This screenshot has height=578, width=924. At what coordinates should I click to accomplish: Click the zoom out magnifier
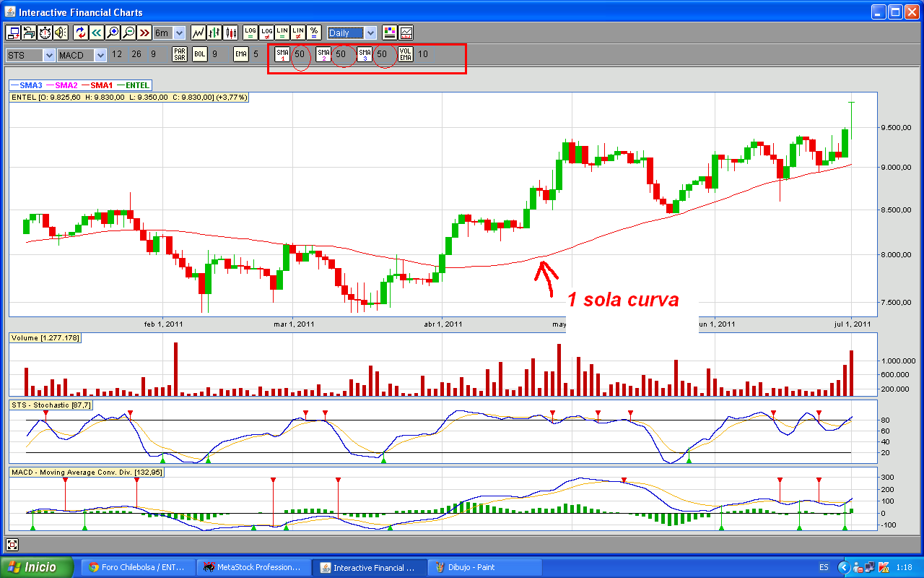tap(128, 33)
